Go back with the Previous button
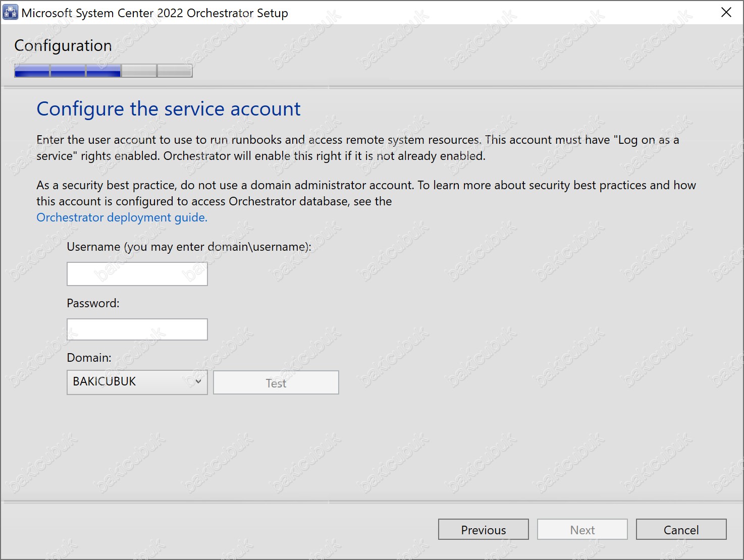This screenshot has height=560, width=744. [484, 529]
